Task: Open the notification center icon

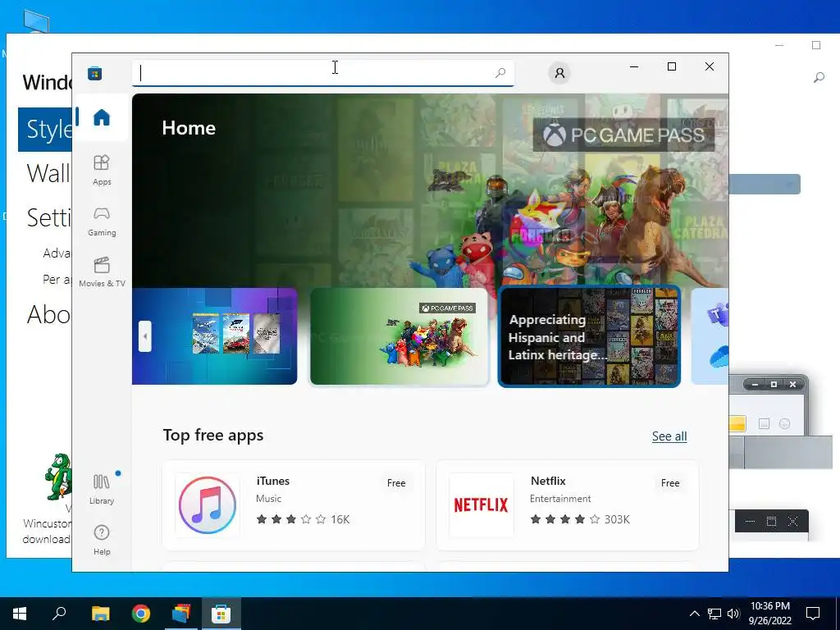Action: coord(813,614)
